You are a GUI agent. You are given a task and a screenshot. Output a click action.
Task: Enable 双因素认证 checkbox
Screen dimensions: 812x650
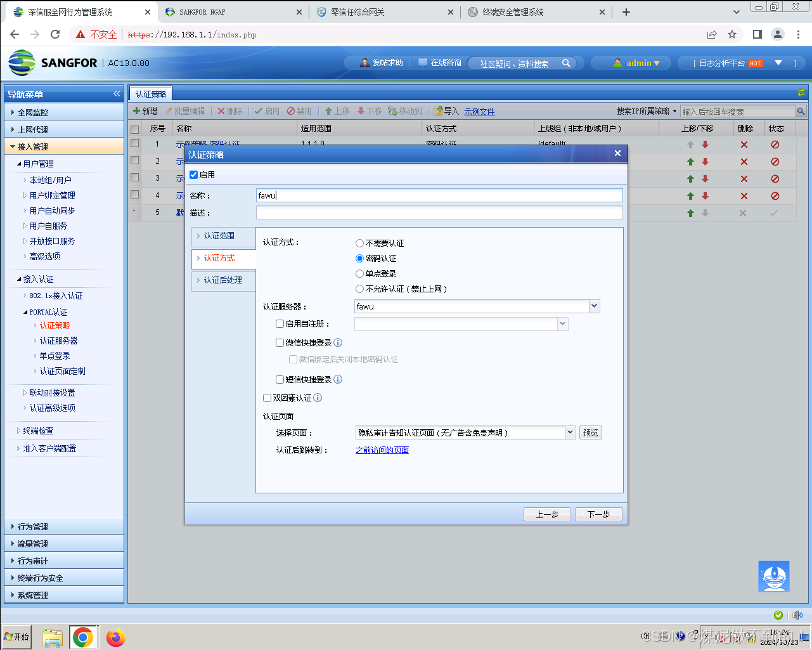pos(267,398)
